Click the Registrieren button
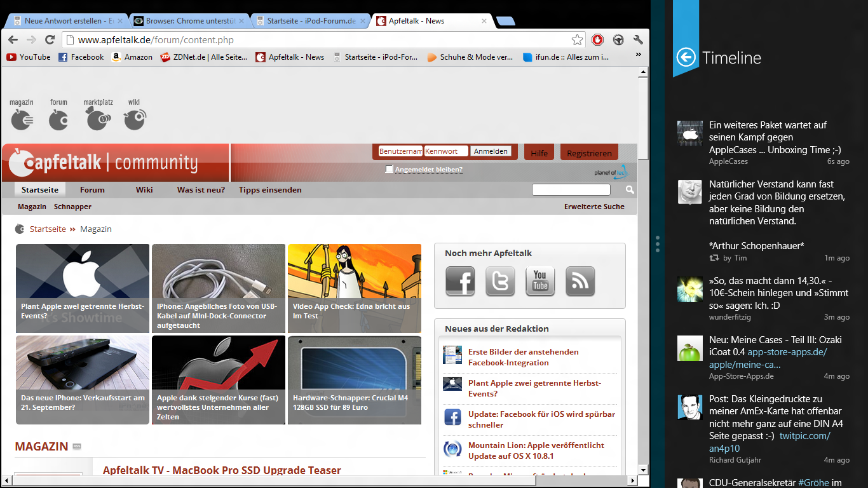 click(589, 152)
